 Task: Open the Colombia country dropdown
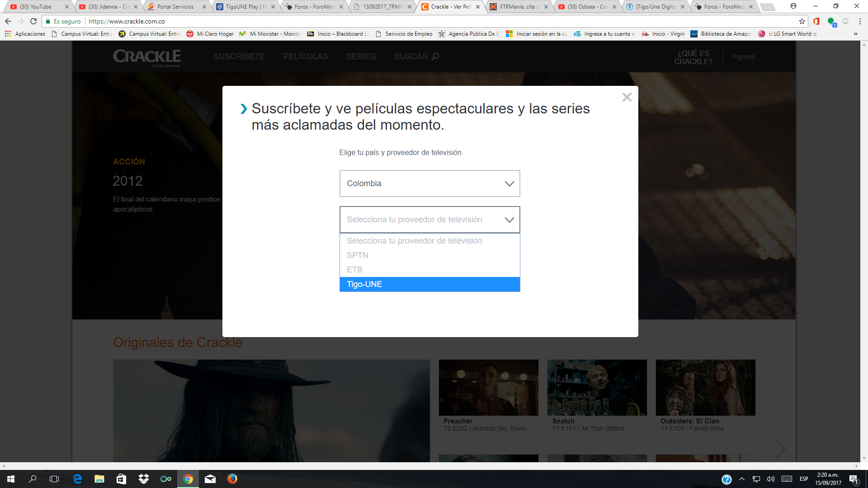tap(429, 183)
